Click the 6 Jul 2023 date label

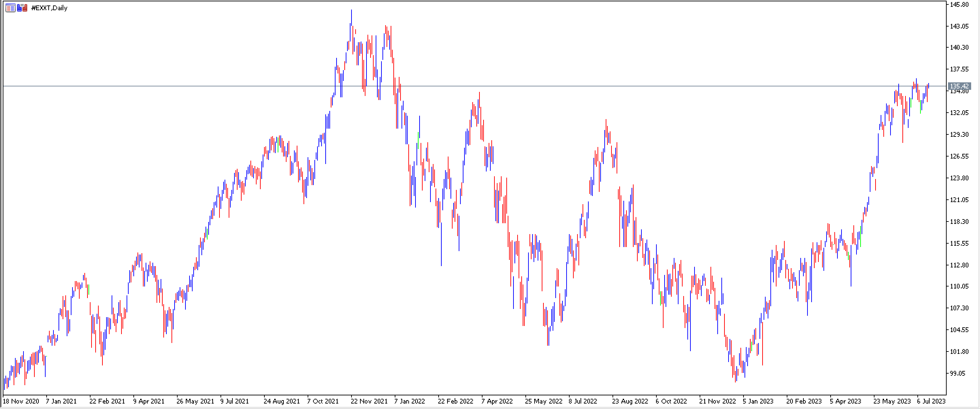coord(931,402)
